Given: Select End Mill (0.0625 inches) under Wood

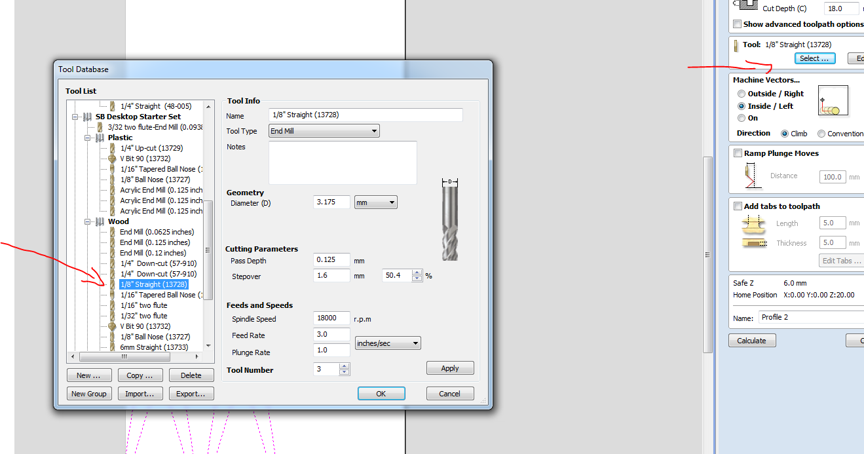Looking at the screenshot, I should point(156,232).
